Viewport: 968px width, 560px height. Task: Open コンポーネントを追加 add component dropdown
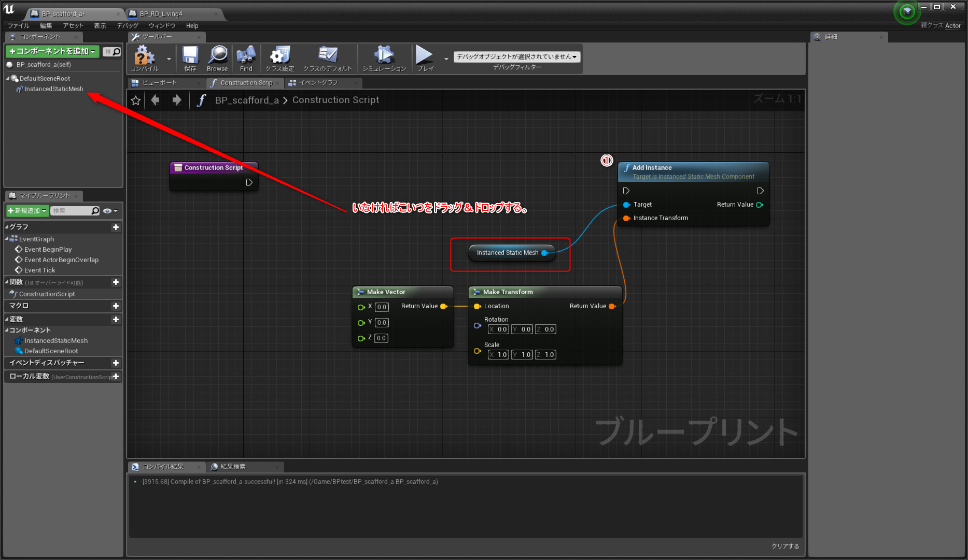click(x=52, y=51)
